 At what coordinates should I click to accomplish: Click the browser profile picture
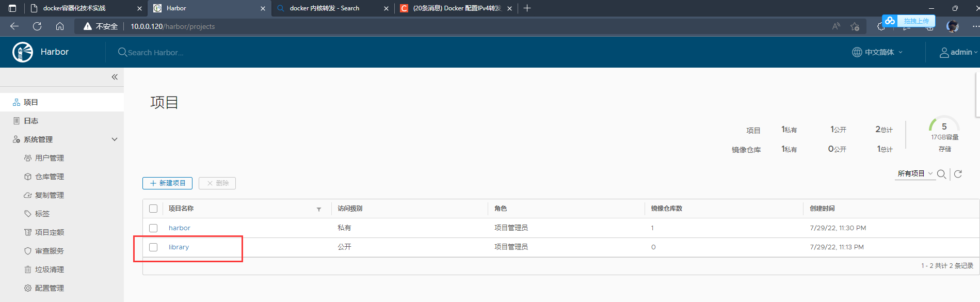coord(953,26)
